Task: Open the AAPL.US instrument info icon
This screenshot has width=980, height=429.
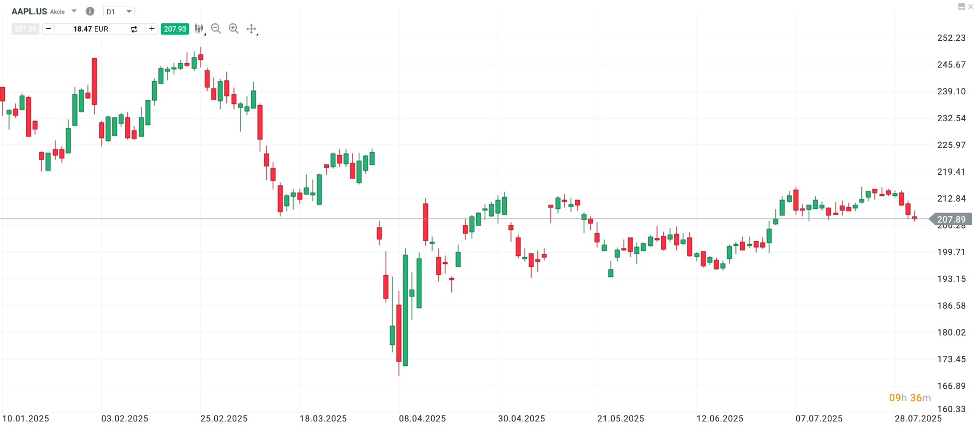Action: 90,11
